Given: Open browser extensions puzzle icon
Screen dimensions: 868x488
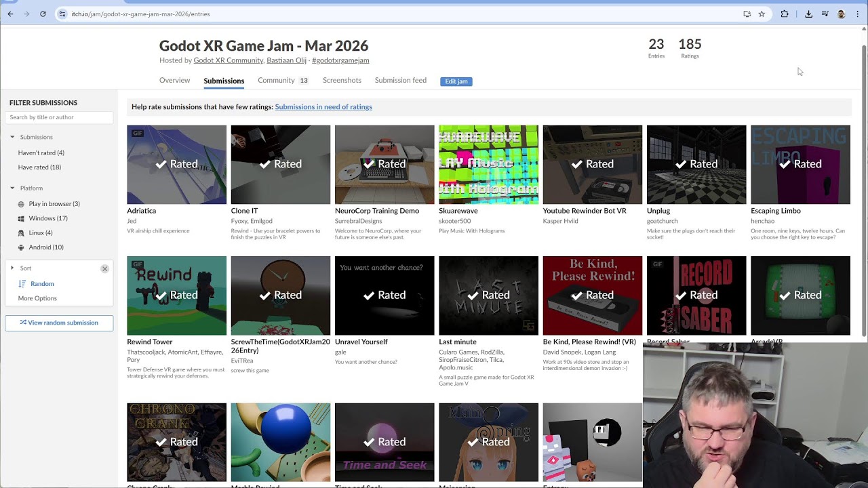Looking at the screenshot, I should 785,14.
